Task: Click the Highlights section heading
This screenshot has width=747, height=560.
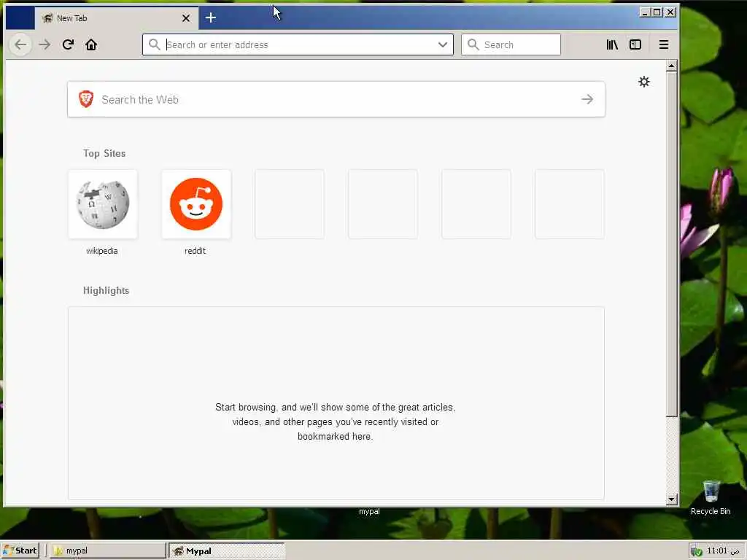Action: click(x=107, y=290)
